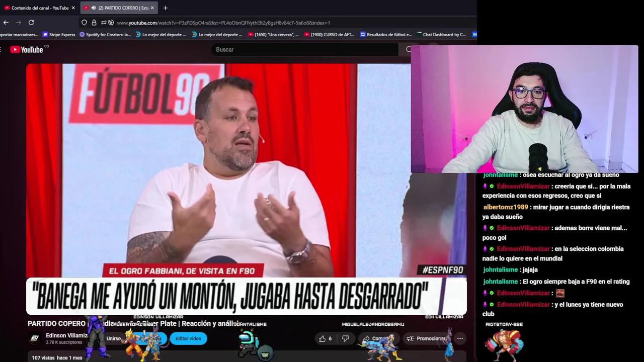Click the 'Unirse' join button
The image size is (644, 362).
coord(114,338)
